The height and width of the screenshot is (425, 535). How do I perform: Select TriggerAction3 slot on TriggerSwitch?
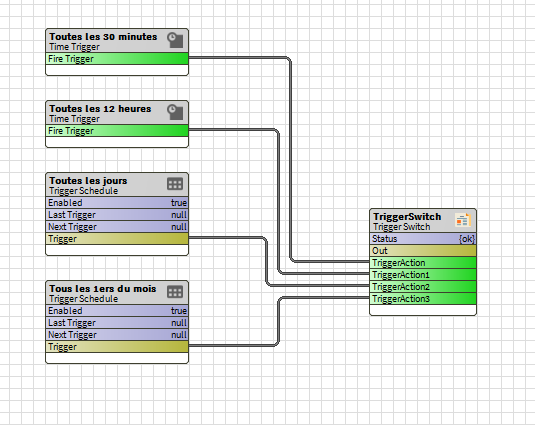pyautogui.click(x=423, y=299)
